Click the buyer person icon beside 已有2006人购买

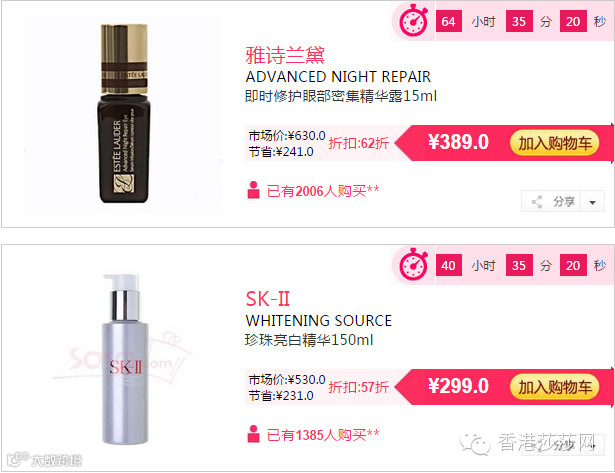click(253, 190)
